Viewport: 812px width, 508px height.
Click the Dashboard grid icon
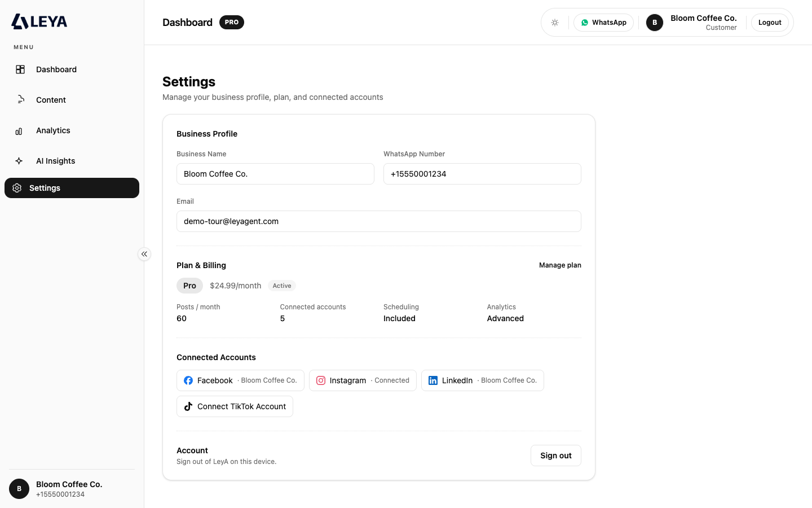[x=20, y=69]
